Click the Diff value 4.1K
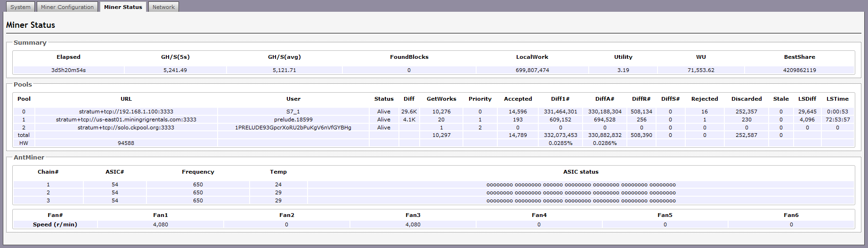Screen dimensions: 868x248 [409, 120]
